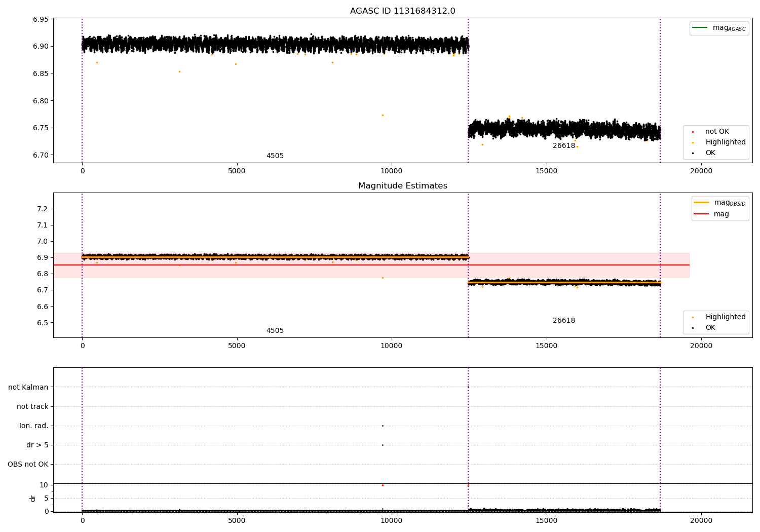The height and width of the screenshot is (532, 760).
Task: Click the 'not track' row label
Action: [x=32, y=407]
